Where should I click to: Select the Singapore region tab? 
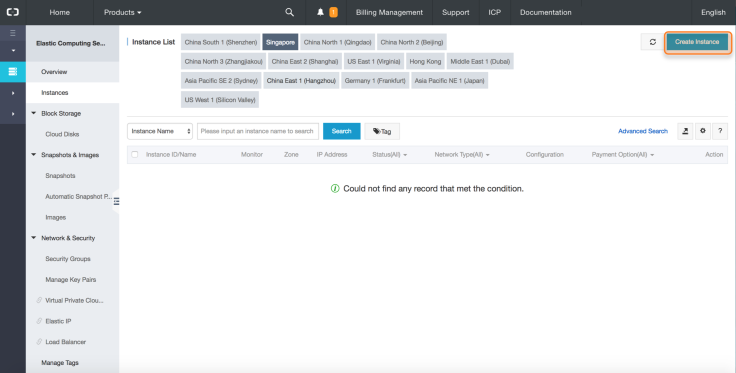coord(280,42)
